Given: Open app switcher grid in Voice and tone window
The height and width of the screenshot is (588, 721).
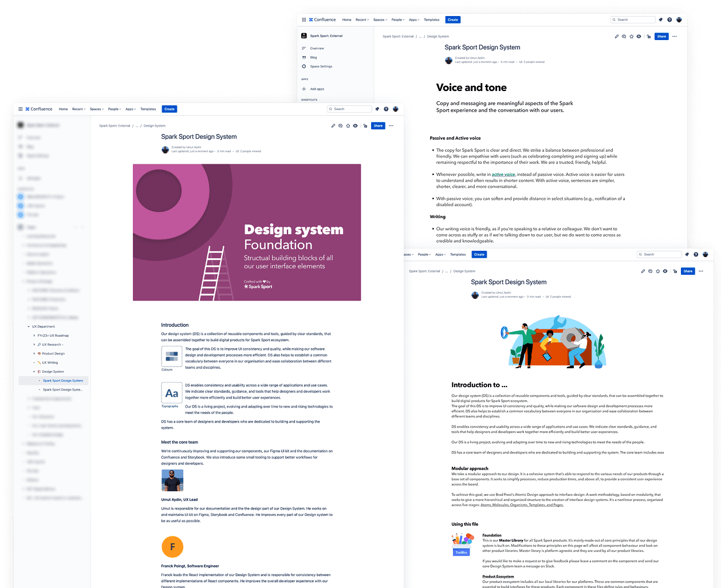Looking at the screenshot, I should (x=304, y=19).
